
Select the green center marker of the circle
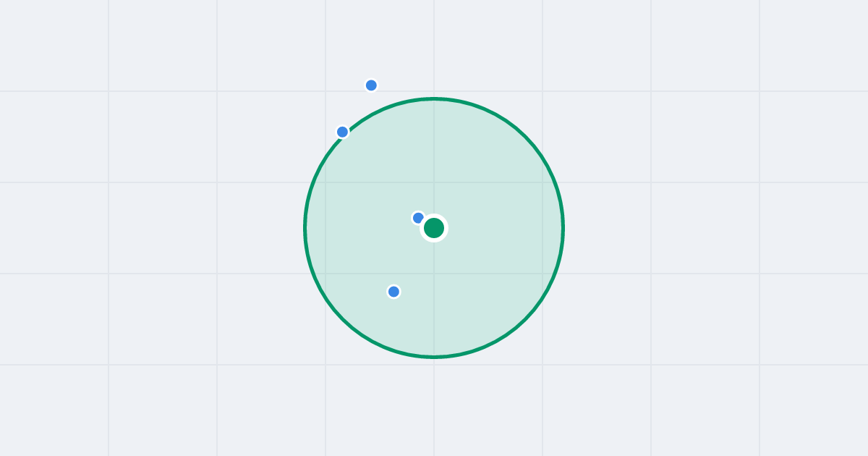[x=434, y=228]
